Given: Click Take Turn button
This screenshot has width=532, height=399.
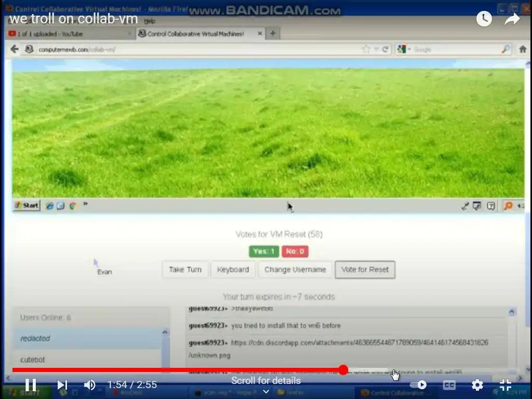Looking at the screenshot, I should (x=185, y=270).
